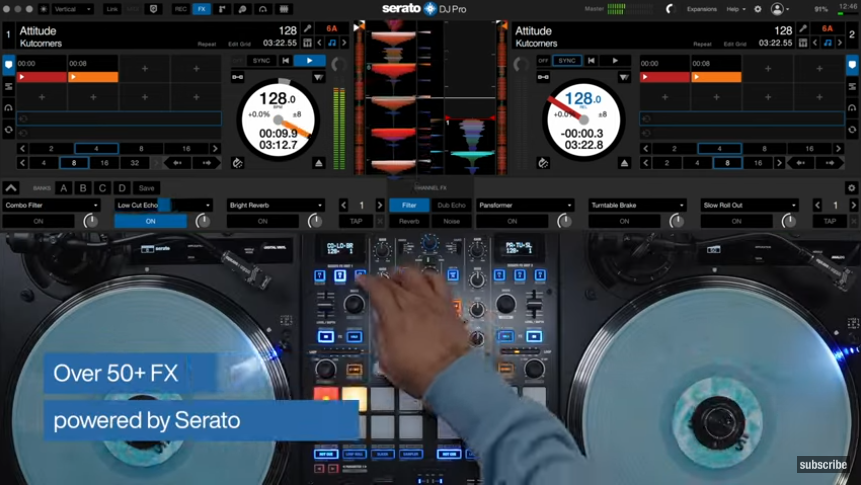This screenshot has width=861, height=485.
Task: Collapse the FX panel chevron
Action: pyautogui.click(x=11, y=188)
